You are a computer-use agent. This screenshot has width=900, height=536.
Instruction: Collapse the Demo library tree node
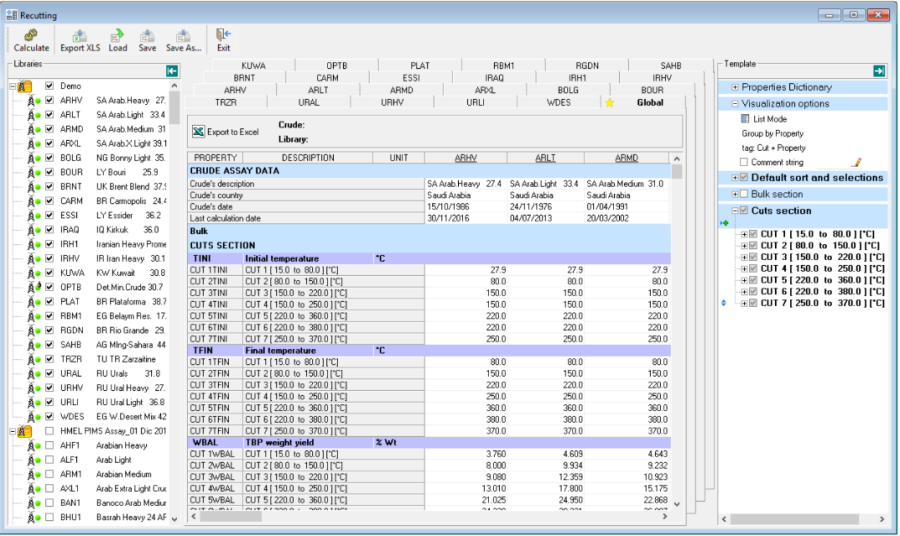click(13, 86)
